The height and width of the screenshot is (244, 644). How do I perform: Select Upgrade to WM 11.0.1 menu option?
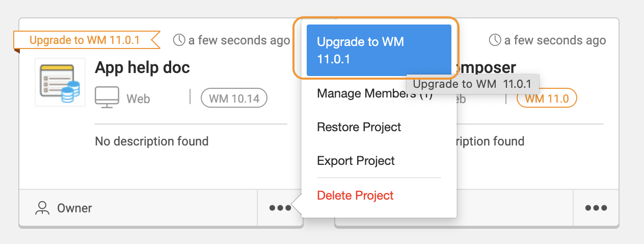point(379,50)
